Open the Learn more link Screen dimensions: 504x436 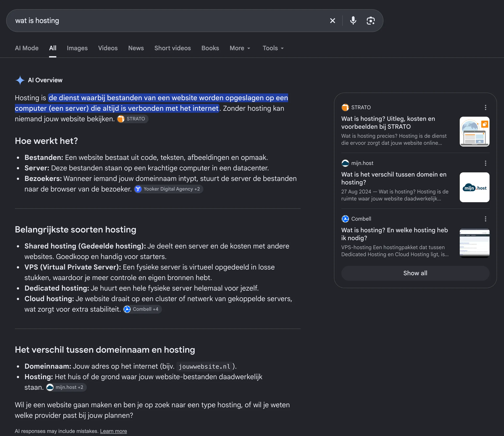pyautogui.click(x=113, y=431)
